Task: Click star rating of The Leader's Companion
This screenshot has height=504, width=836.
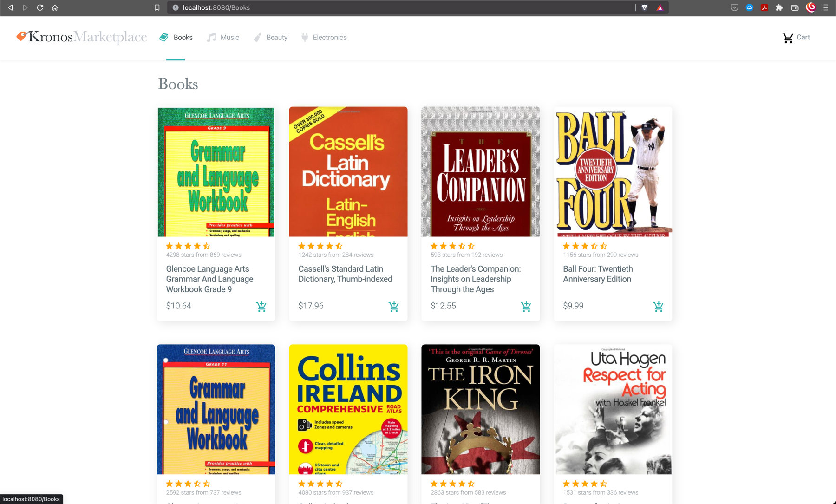Action: tap(453, 246)
